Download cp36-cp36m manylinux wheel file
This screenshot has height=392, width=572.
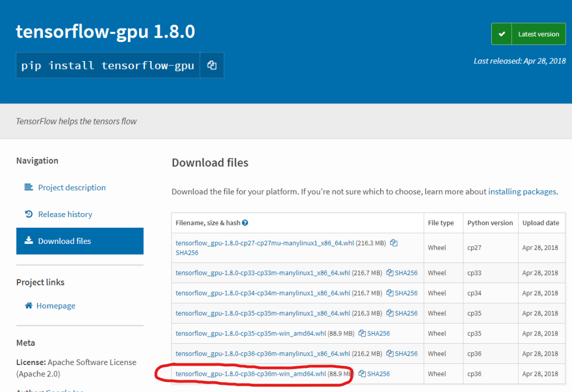262,353
